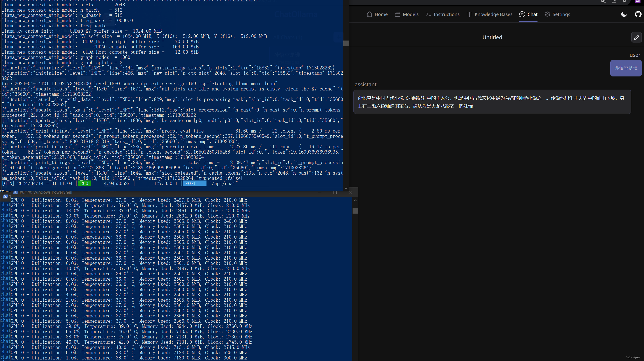This screenshot has width=644, height=361.
Task: Click upper terminal scrollbar down arrow
Action: pos(346,188)
